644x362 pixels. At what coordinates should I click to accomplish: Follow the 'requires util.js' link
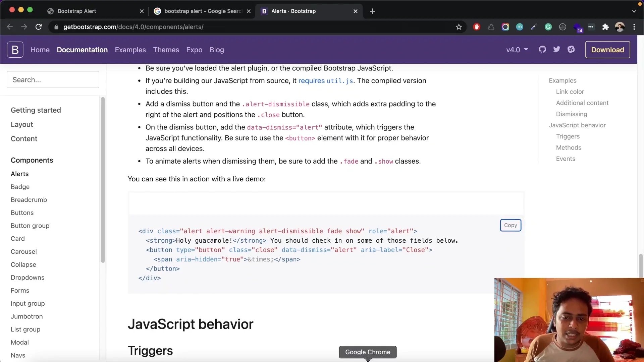coord(326,81)
